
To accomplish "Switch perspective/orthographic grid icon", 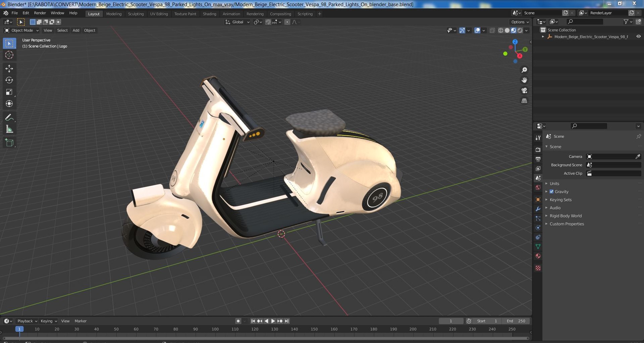I will tap(524, 101).
